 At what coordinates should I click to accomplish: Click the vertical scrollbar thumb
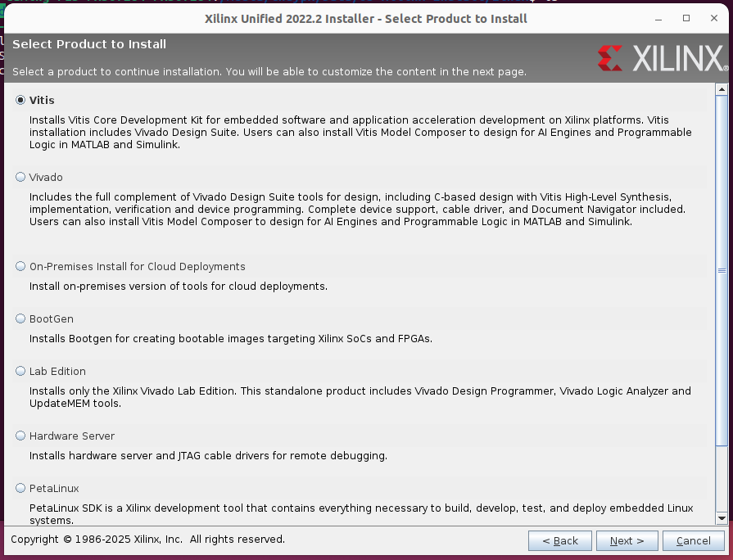tap(722, 270)
